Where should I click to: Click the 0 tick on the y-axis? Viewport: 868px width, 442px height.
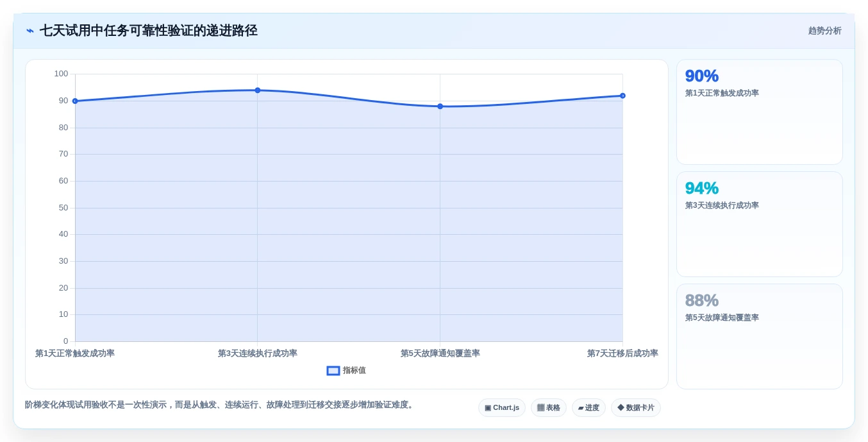65,341
